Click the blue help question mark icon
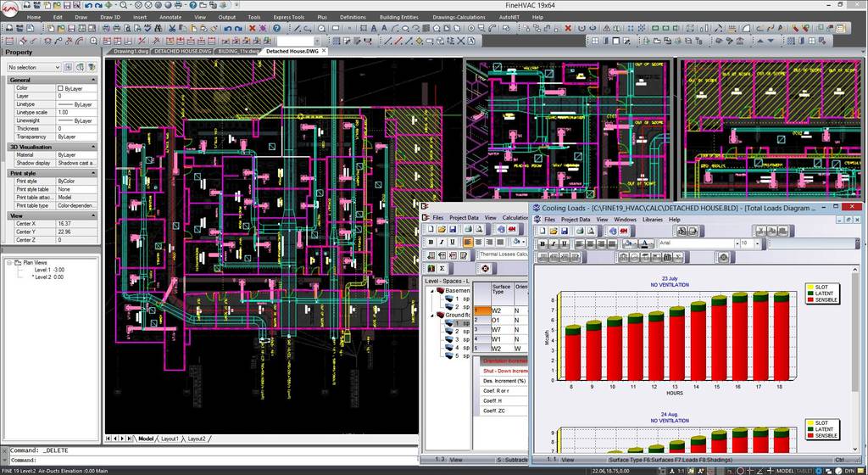This screenshot has height=475, width=868. click(x=275, y=28)
